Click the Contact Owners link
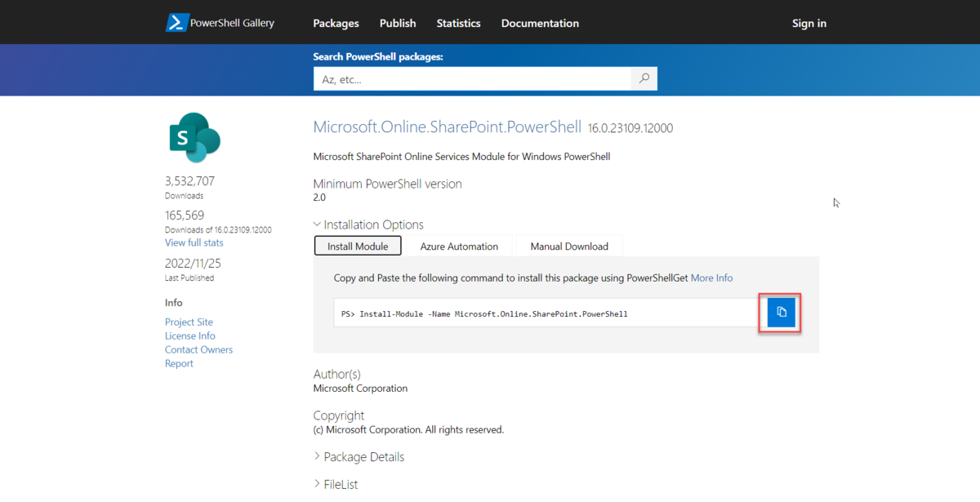This screenshot has height=502, width=980. pos(198,349)
